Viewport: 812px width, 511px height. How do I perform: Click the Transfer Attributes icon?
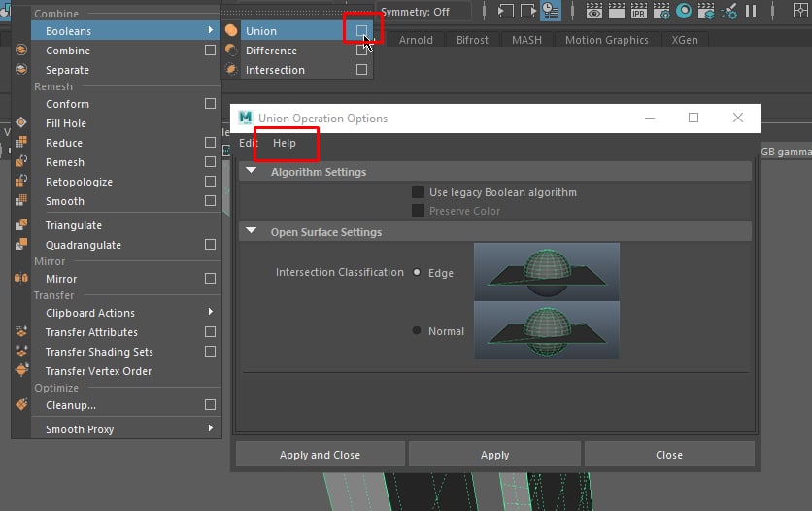coord(21,331)
